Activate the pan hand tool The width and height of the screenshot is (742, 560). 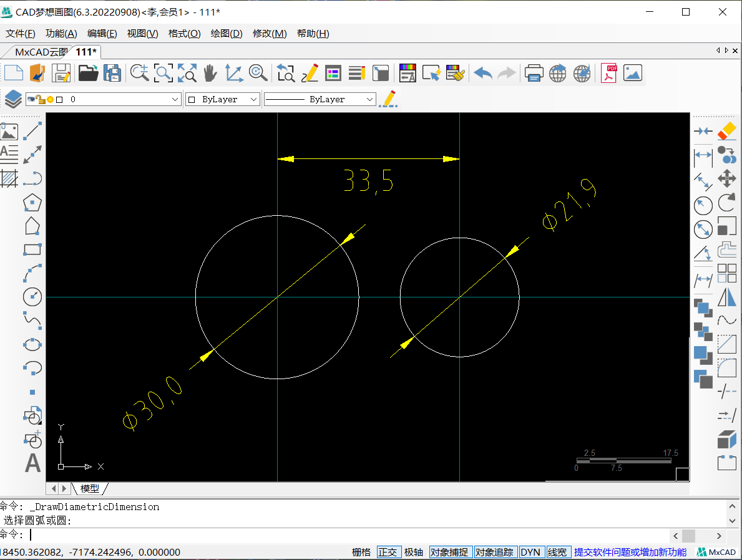pyautogui.click(x=210, y=74)
